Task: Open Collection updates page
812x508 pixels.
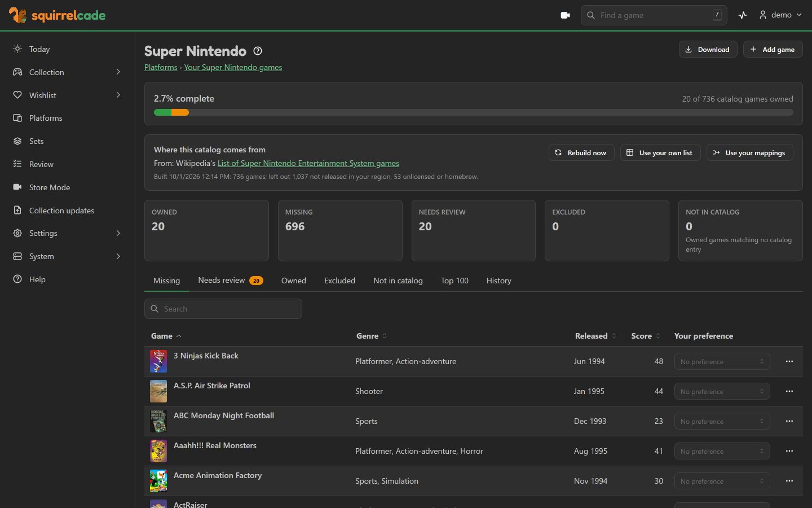Action: [x=68, y=211]
